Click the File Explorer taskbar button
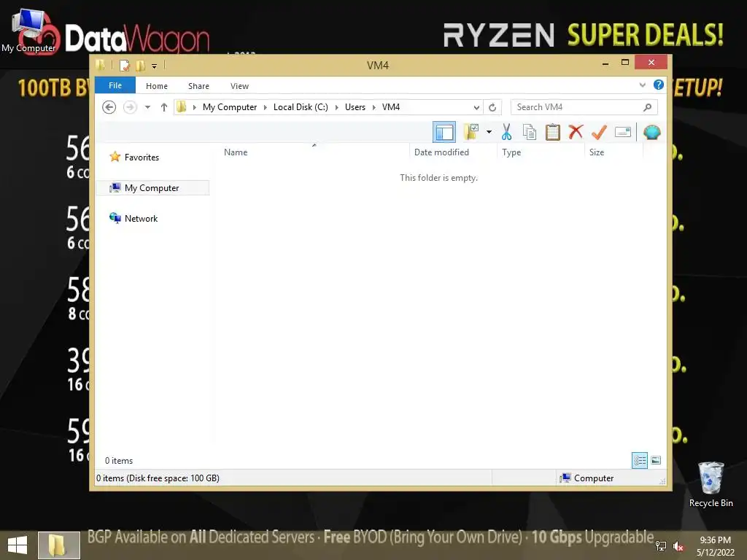The image size is (747, 560). tap(58, 545)
